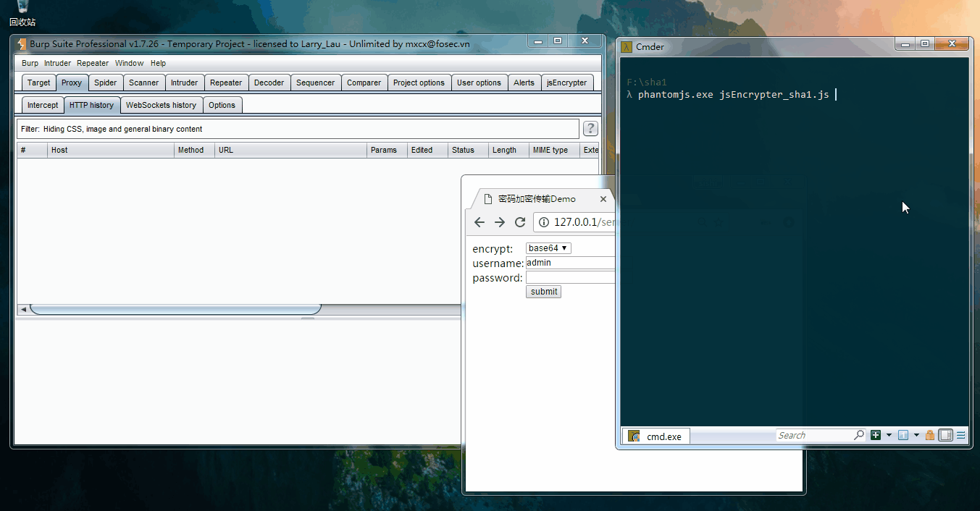The height and width of the screenshot is (511, 980).
Task: Switch to the Decoder tab
Action: 269,83
